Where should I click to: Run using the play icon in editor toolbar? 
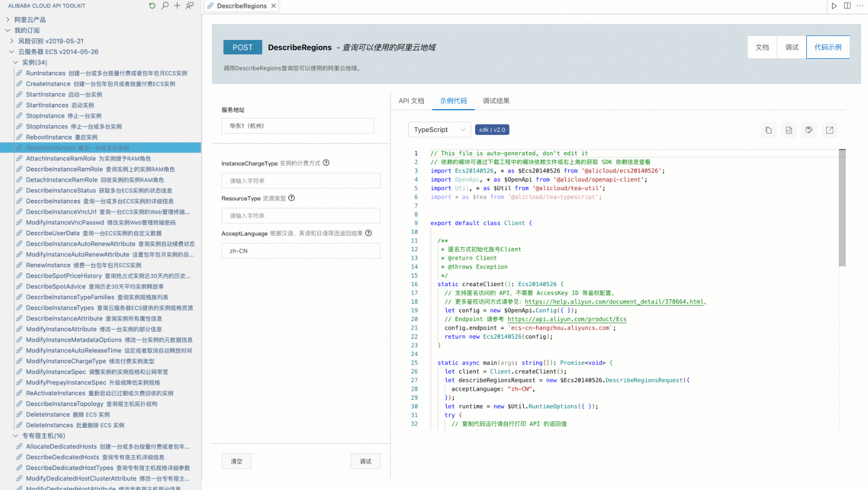point(834,6)
